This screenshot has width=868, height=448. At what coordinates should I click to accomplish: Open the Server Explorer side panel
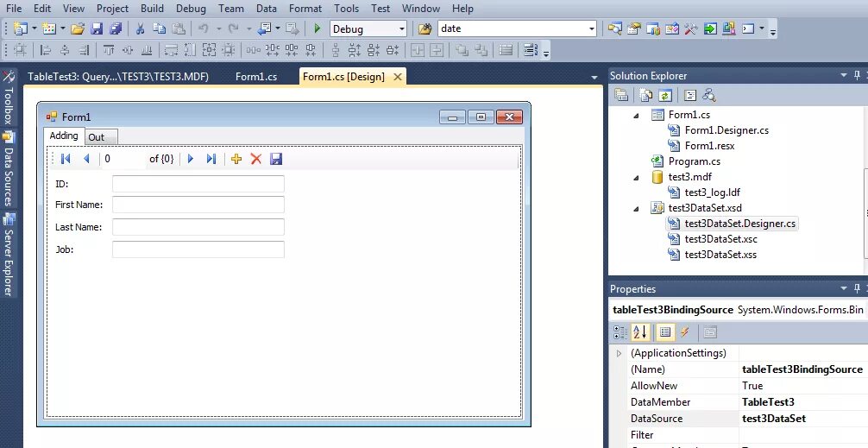(x=9, y=255)
